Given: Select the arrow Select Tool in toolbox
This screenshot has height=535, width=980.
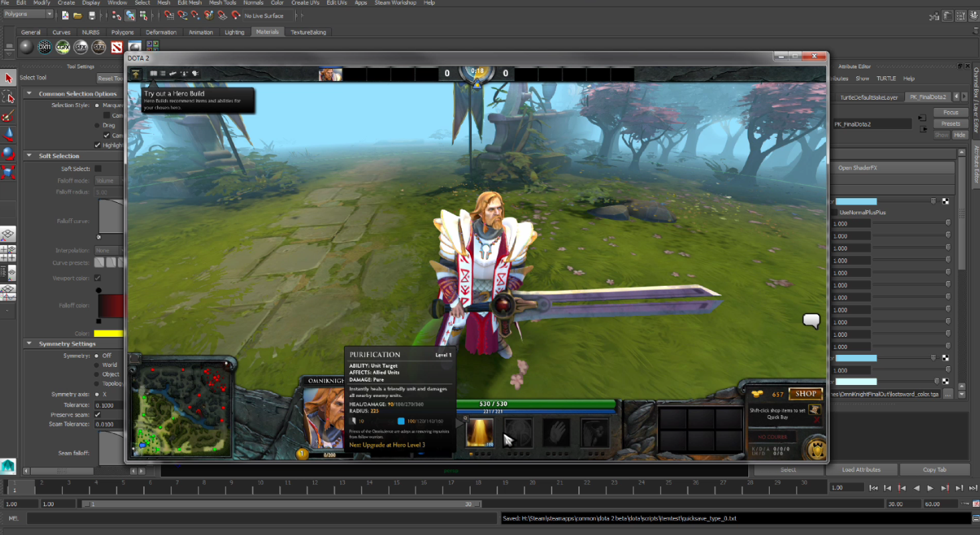Looking at the screenshot, I should pos(8,78).
